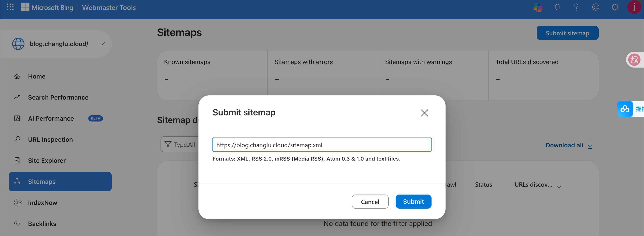Click the Status column header

tap(483, 185)
